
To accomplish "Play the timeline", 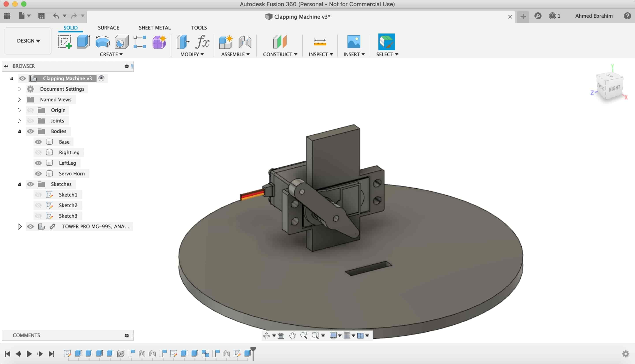I will (x=29, y=354).
